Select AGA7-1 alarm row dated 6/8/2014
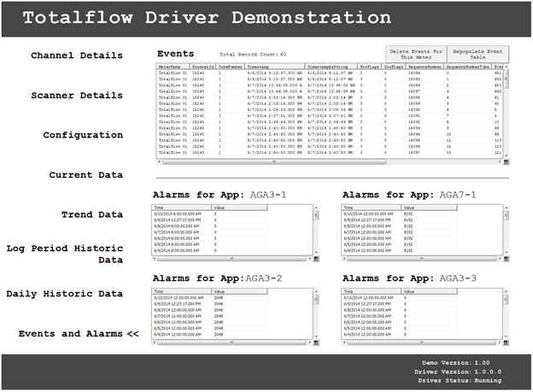The height and width of the screenshot is (392, 533). 400,226
